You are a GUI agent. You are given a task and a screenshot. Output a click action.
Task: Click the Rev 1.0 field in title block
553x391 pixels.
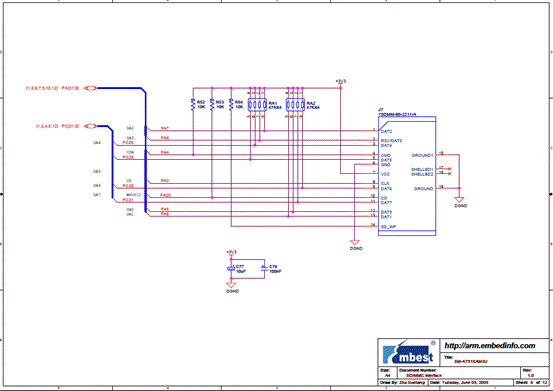coord(534,373)
